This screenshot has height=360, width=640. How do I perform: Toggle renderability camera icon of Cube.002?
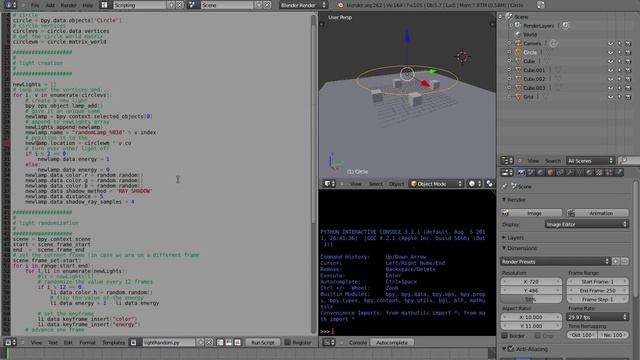coord(628,79)
